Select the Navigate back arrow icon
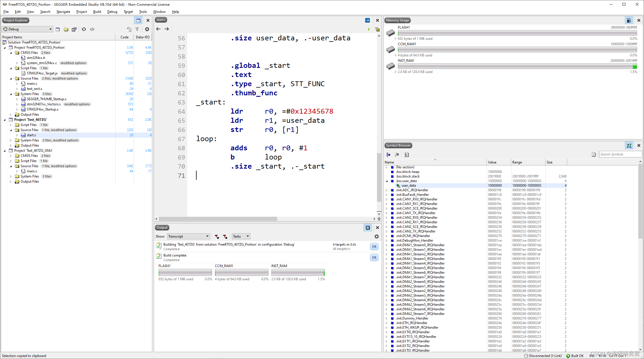 pos(159,28)
